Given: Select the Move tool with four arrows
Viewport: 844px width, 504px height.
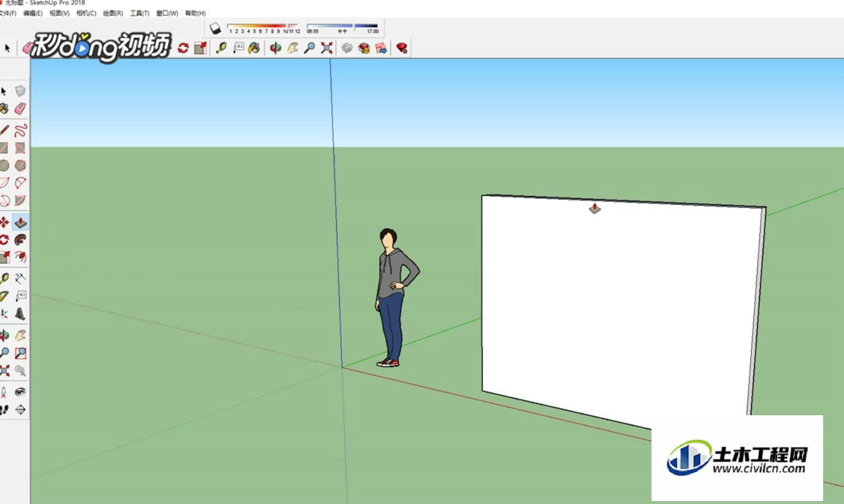Looking at the screenshot, I should [4, 222].
